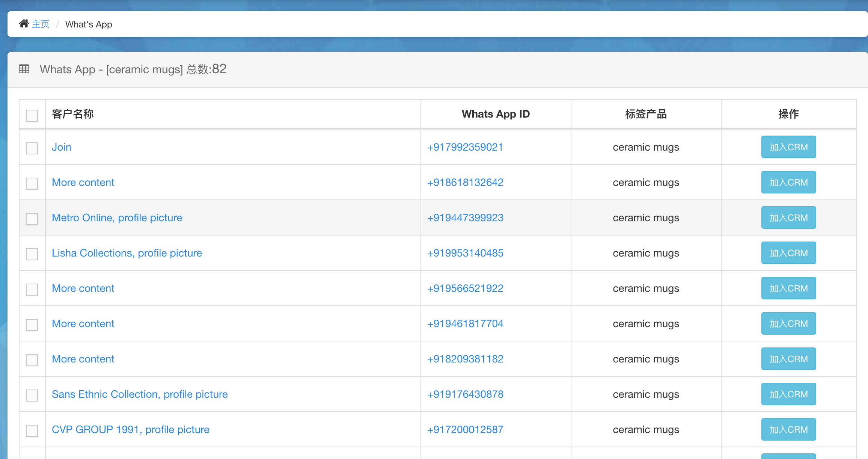Click the 客户名称 column header
The height and width of the screenshot is (459, 868).
(x=73, y=114)
